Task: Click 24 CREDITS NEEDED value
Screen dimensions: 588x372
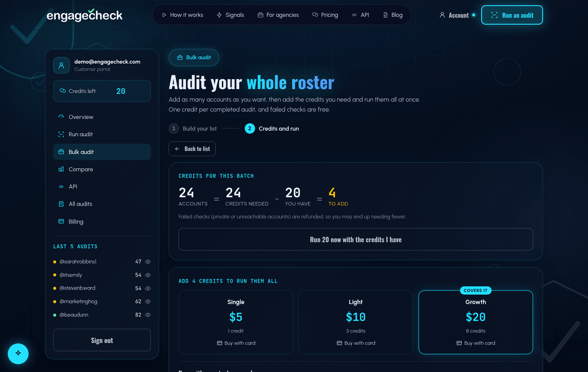Action: tap(247, 196)
